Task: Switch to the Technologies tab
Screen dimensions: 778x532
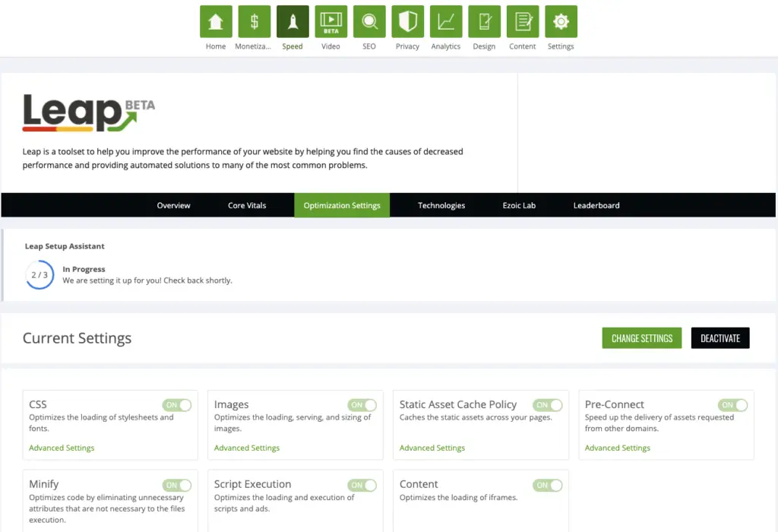Action: tap(441, 205)
